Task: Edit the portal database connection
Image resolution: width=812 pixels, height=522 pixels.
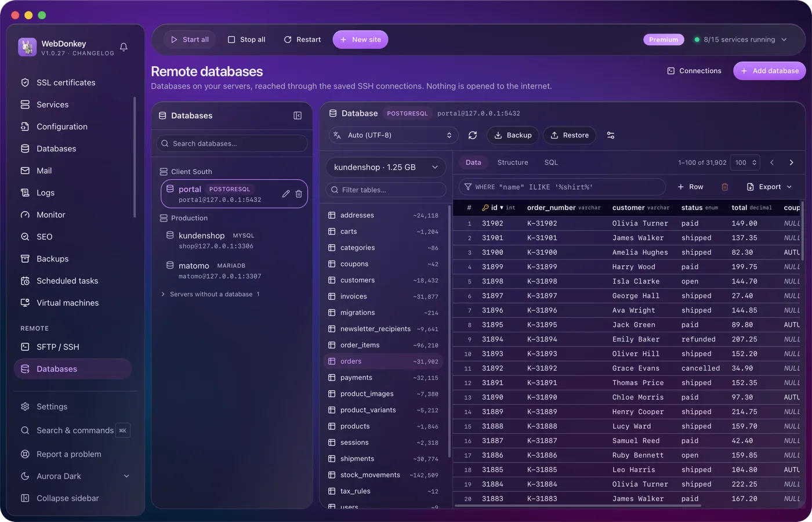Action: pos(286,194)
